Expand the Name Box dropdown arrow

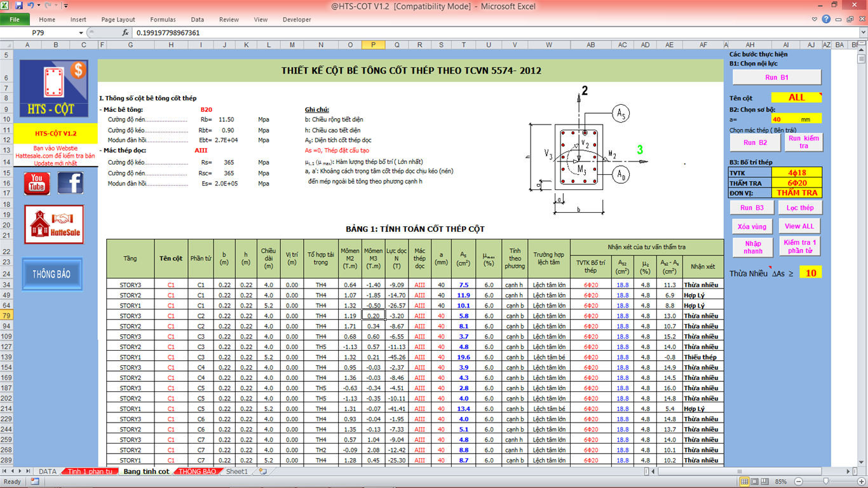click(x=81, y=32)
